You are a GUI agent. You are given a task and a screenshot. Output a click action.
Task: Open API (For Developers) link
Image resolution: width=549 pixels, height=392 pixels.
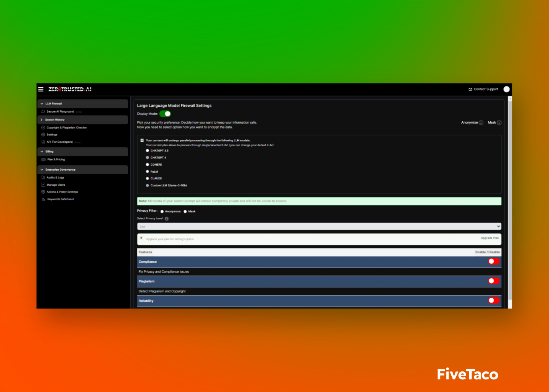59,142
